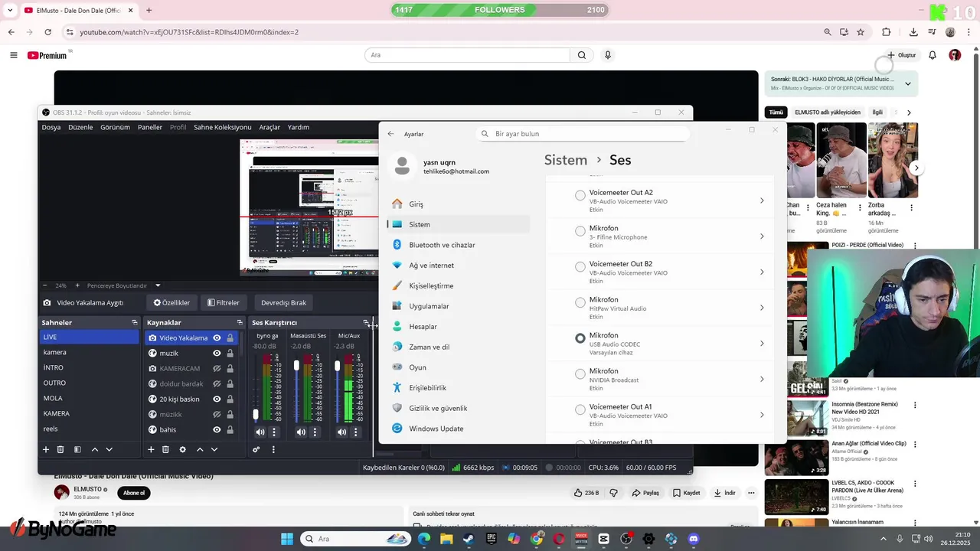Select Mikrofon NVIDIA Broadcast radio button
Viewport: 980px width, 551px height.
coord(580,374)
